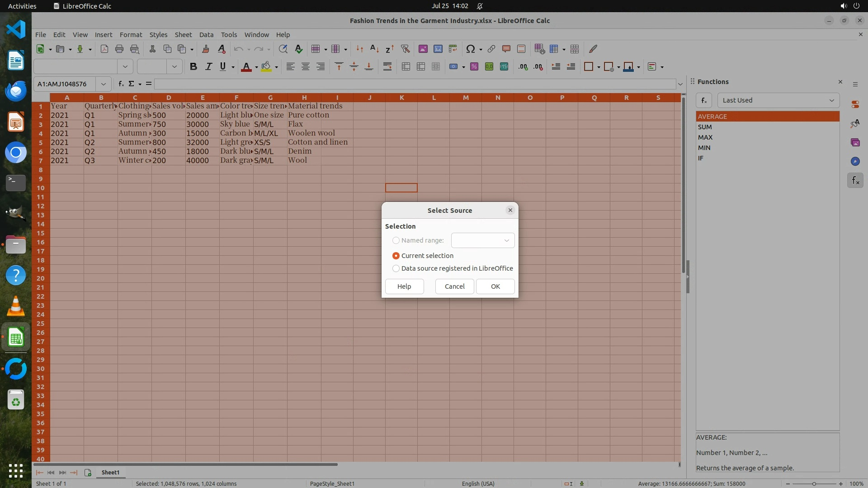Click the Italic formatting icon
The height and width of the screenshot is (488, 868).
(x=208, y=67)
